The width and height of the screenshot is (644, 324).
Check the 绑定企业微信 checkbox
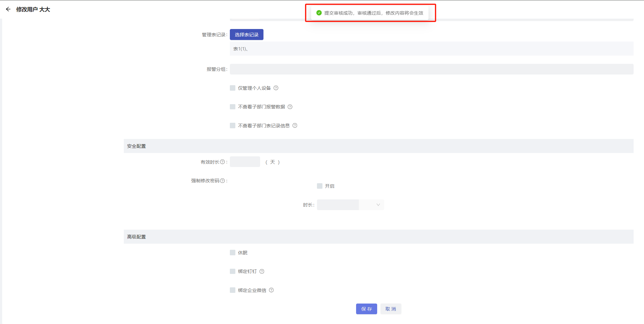(x=233, y=290)
